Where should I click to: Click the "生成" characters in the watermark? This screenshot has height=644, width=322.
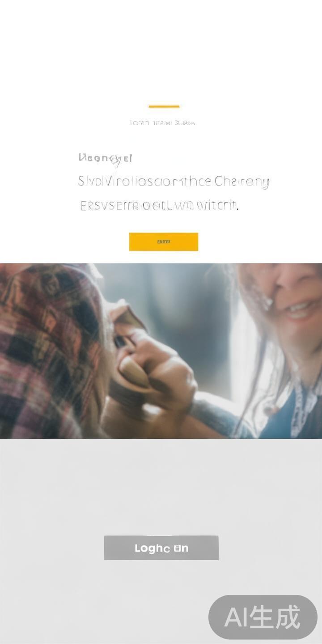click(x=275, y=617)
